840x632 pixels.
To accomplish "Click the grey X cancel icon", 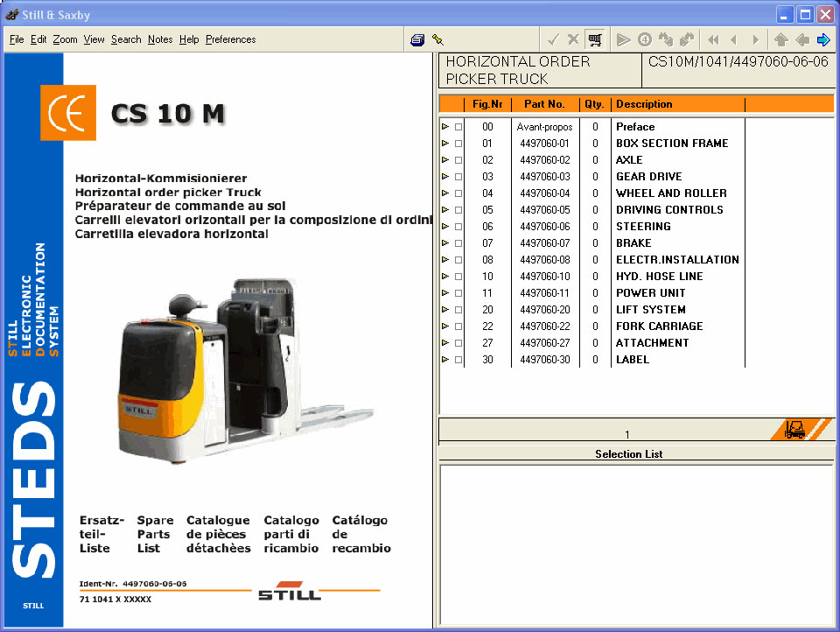I will point(573,39).
